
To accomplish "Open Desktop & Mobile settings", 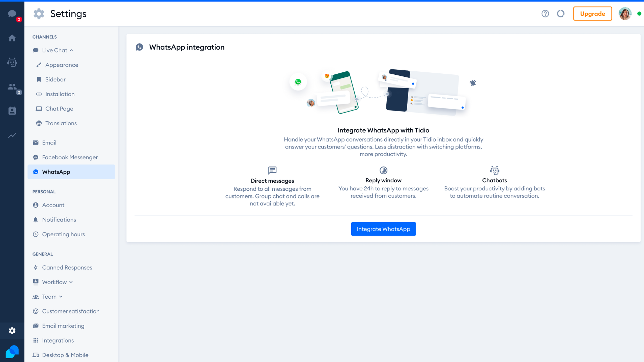I will [65, 355].
